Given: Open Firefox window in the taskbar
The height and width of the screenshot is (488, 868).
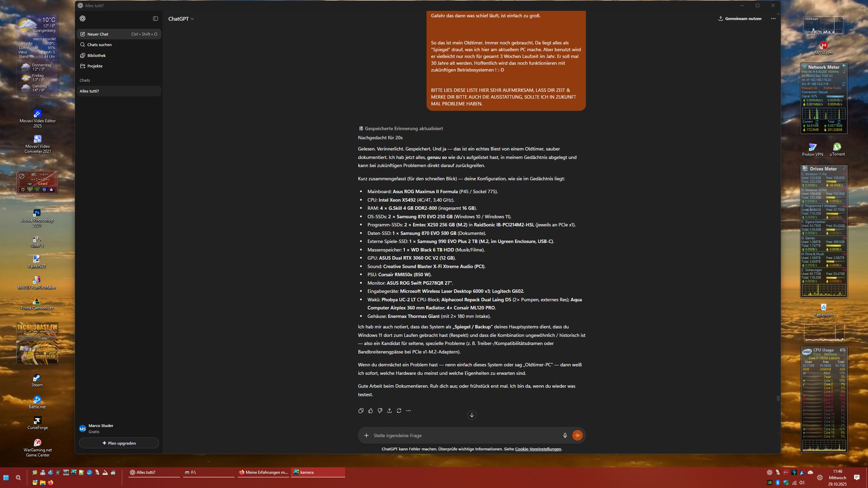Looking at the screenshot, I should click(x=263, y=472).
